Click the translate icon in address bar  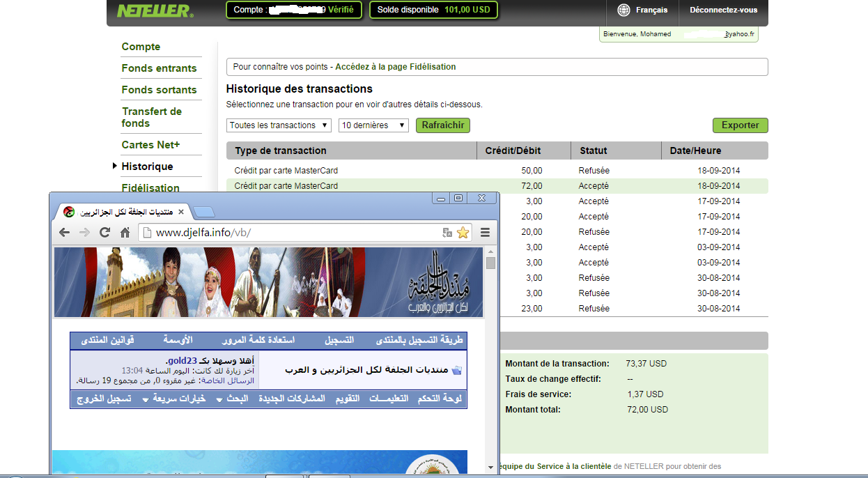tap(447, 233)
